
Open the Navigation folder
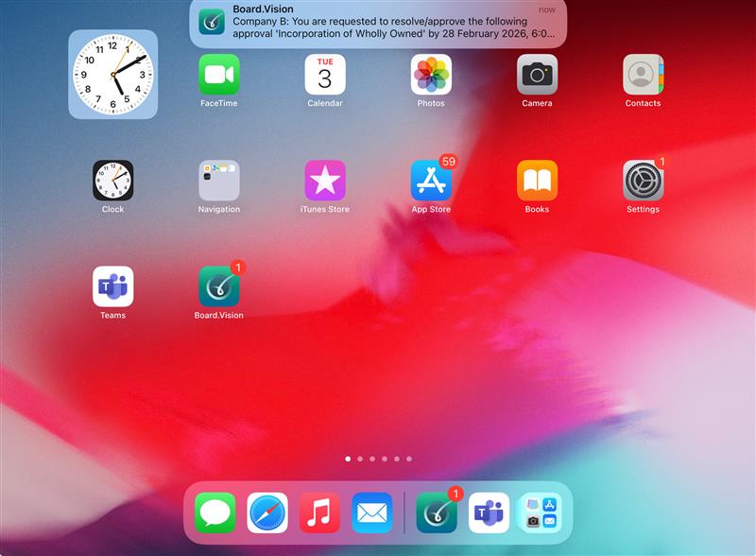[x=219, y=181]
